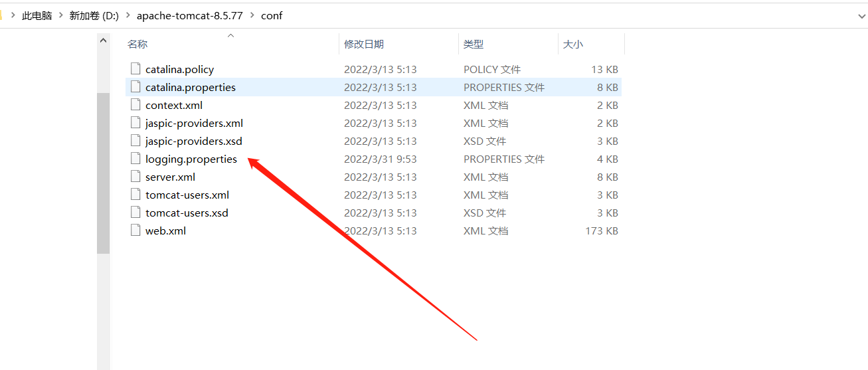Go to apache-tomcat-8.5.77 breadcrumb
Viewport: 868px width, 370px height.
(190, 16)
